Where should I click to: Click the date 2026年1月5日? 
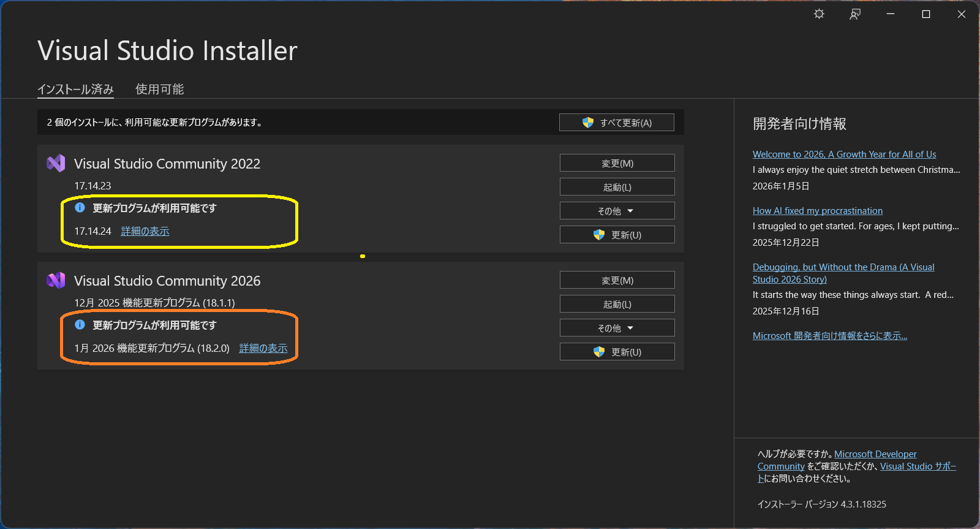click(x=781, y=186)
